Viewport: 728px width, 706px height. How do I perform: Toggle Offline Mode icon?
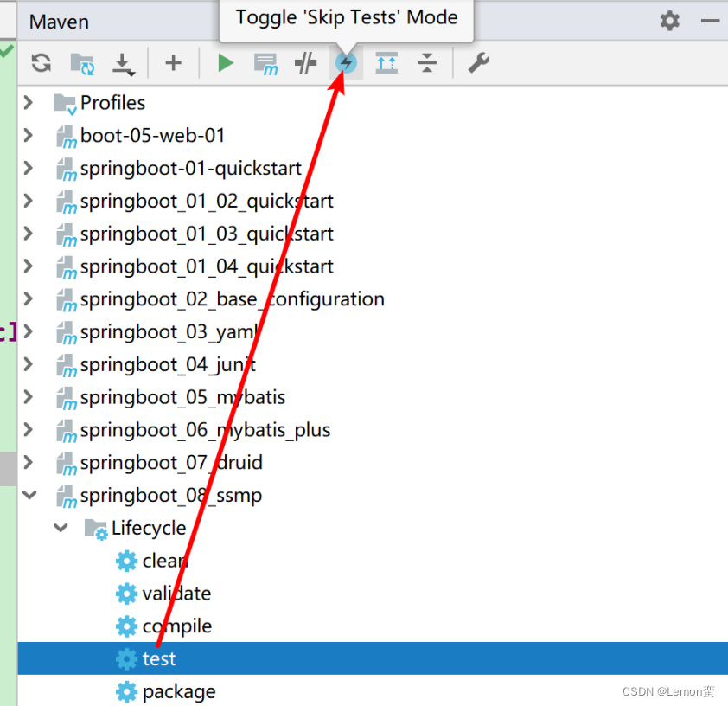[306, 62]
